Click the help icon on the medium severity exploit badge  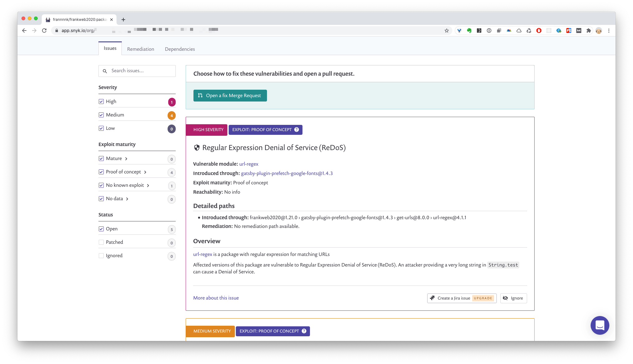tap(304, 331)
